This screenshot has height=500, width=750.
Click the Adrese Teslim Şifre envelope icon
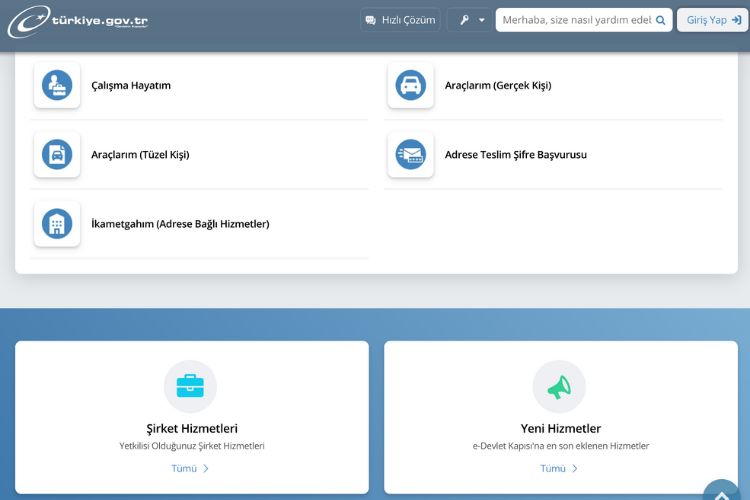(x=410, y=155)
